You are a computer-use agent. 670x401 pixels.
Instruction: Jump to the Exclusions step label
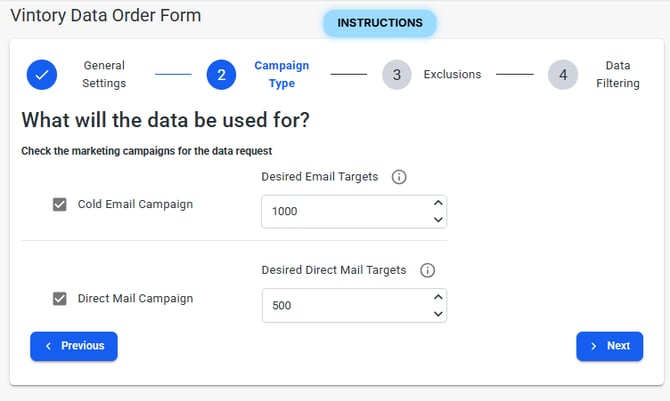pos(452,75)
